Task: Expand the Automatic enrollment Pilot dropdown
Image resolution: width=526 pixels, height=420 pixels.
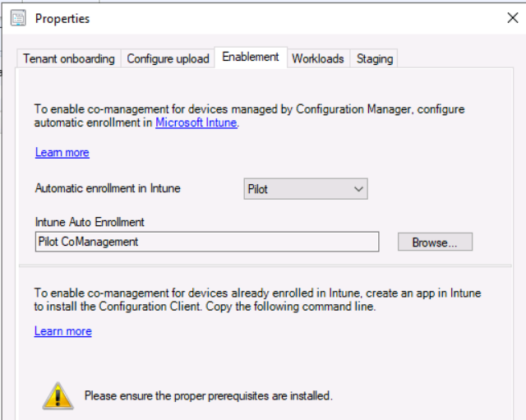Action: (x=306, y=189)
